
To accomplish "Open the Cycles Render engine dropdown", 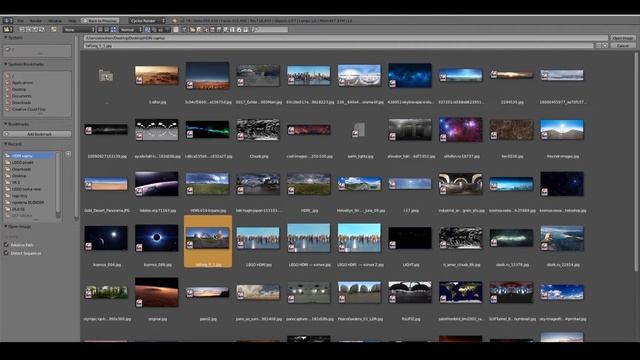I will tap(147, 20).
